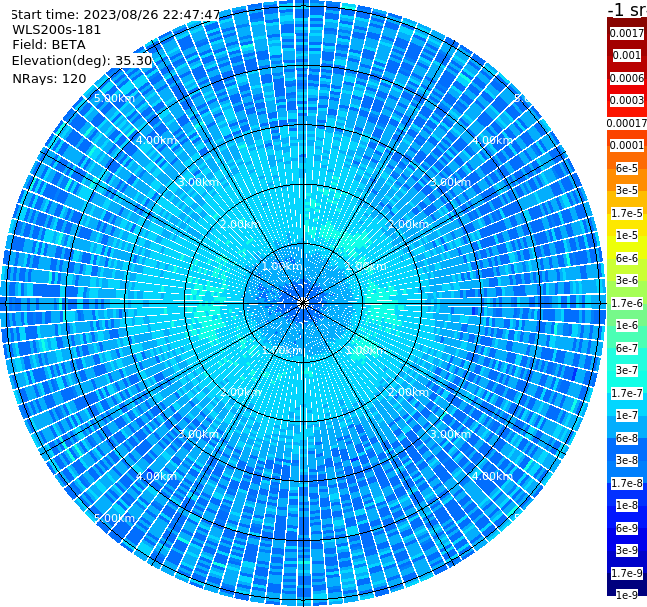The width and height of the screenshot is (647, 607).
Task: Select the 0.0001 colorbar value
Action: (627, 145)
